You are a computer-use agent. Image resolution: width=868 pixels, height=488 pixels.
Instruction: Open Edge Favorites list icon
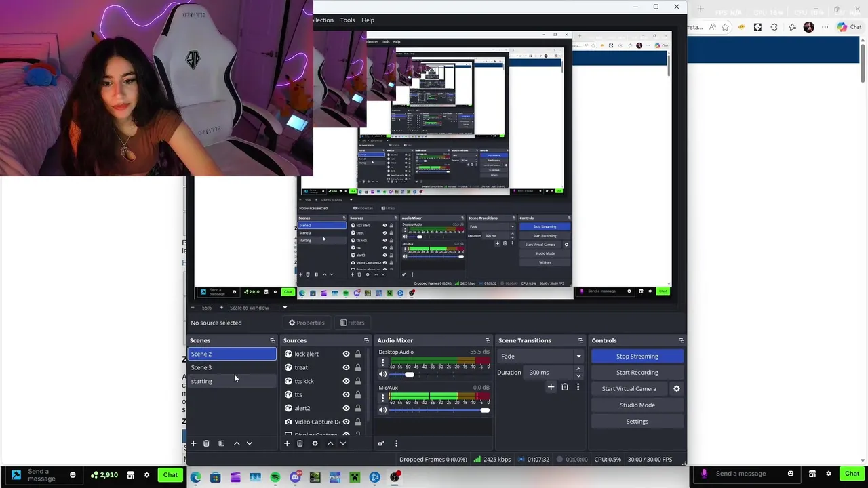point(792,27)
